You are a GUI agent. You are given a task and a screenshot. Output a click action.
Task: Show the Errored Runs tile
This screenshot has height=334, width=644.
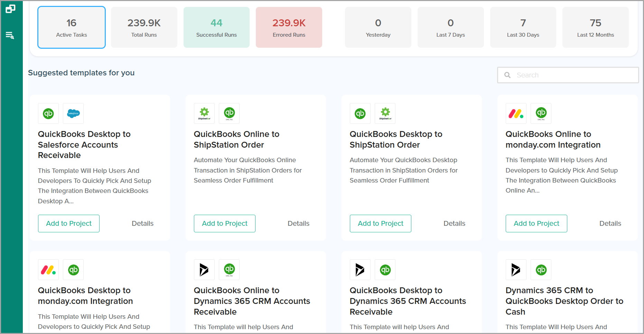[x=289, y=27]
